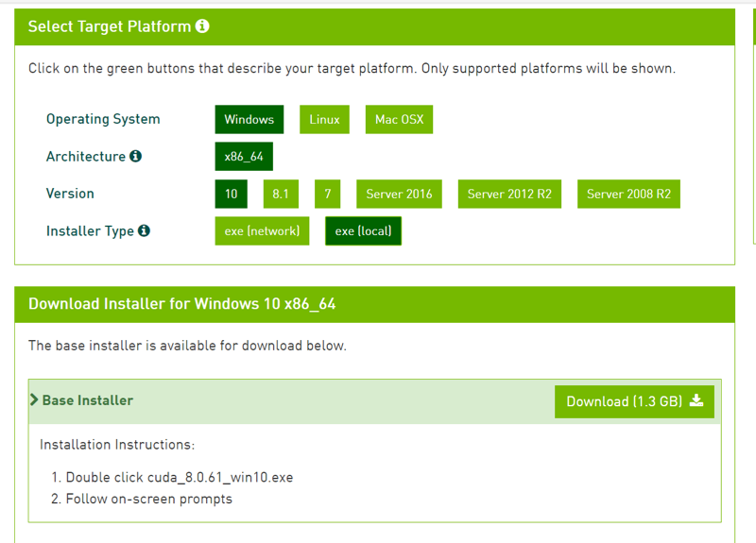This screenshot has width=756, height=543.
Task: Click info icon next to Select Target Platform
Action: coord(202,26)
